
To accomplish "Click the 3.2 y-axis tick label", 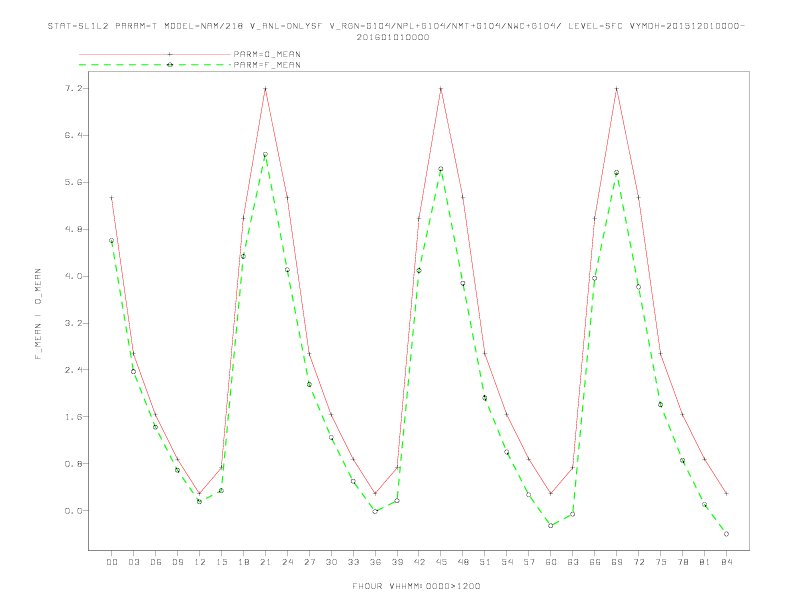I will (73, 323).
